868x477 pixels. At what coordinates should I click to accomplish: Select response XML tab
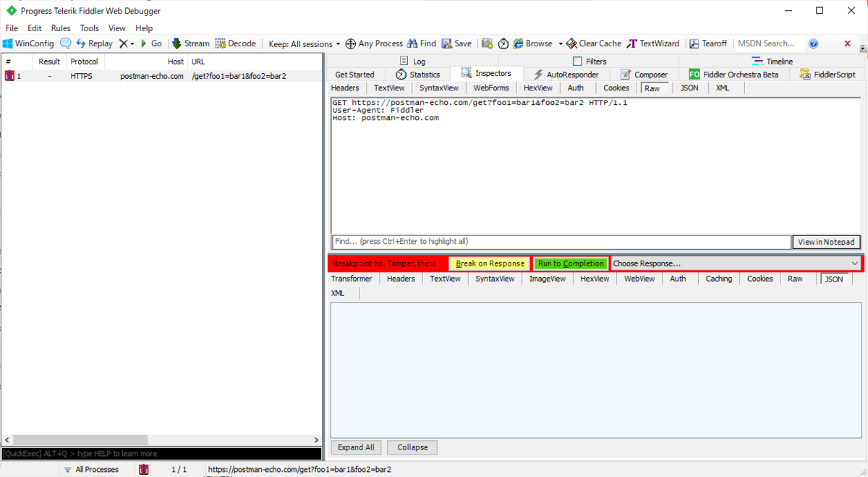point(338,293)
